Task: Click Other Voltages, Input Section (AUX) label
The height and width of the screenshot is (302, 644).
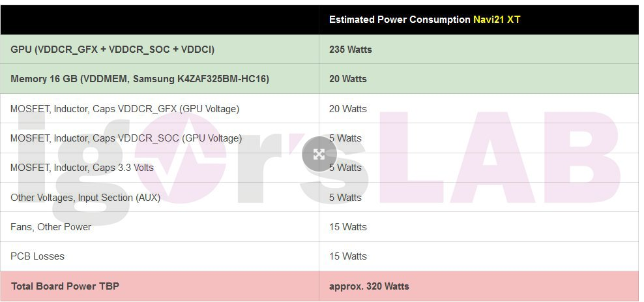Action: (x=85, y=198)
